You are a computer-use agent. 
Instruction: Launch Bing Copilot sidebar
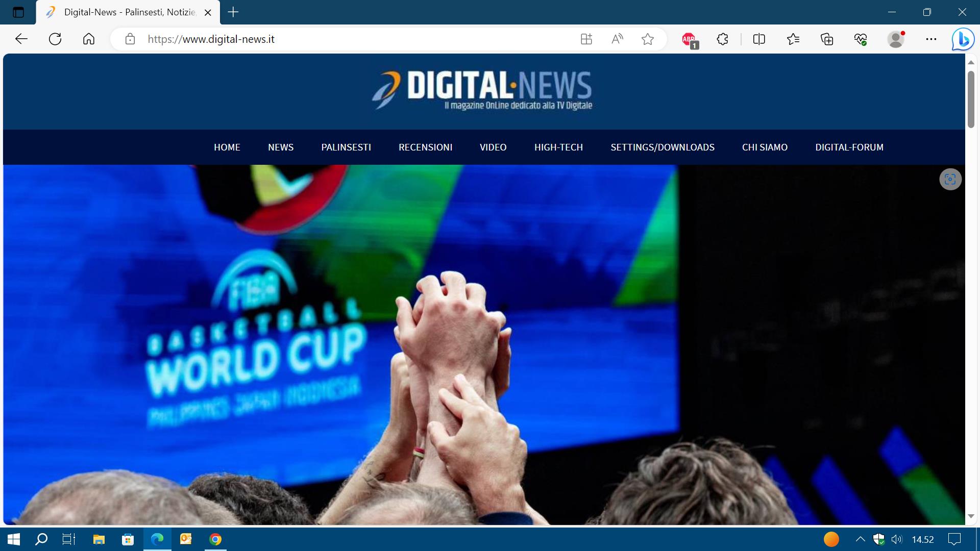click(x=963, y=39)
